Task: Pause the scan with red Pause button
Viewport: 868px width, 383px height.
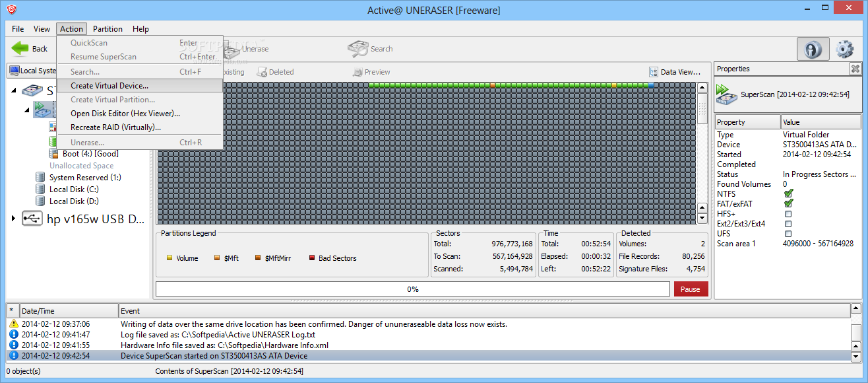Action: click(x=691, y=289)
